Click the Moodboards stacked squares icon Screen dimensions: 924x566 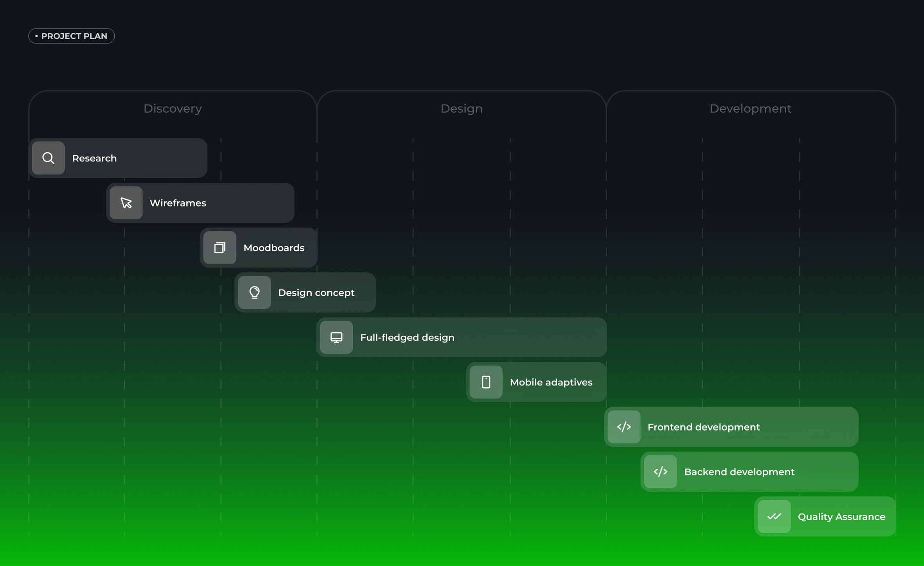point(220,248)
